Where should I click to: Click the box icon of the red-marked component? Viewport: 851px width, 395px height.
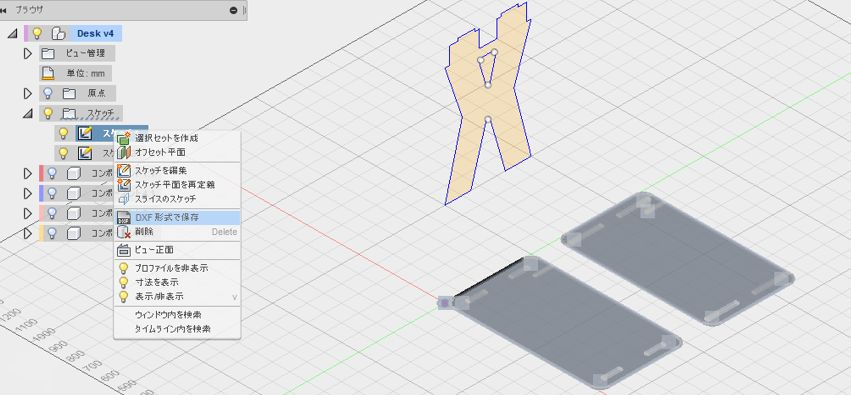click(x=74, y=174)
